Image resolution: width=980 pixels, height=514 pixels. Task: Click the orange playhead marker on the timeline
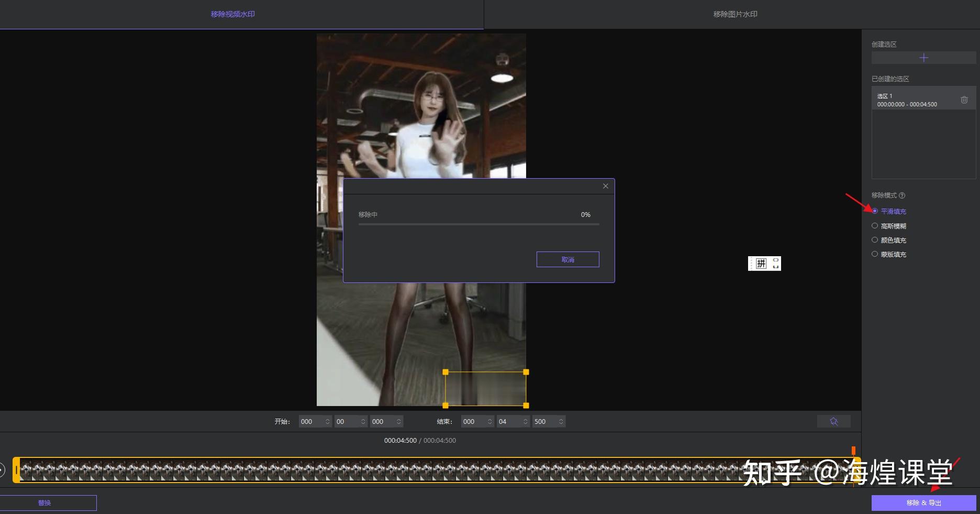click(853, 451)
